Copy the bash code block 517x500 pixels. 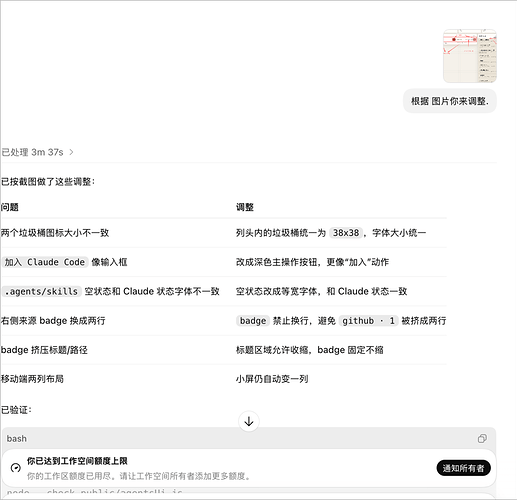482,438
